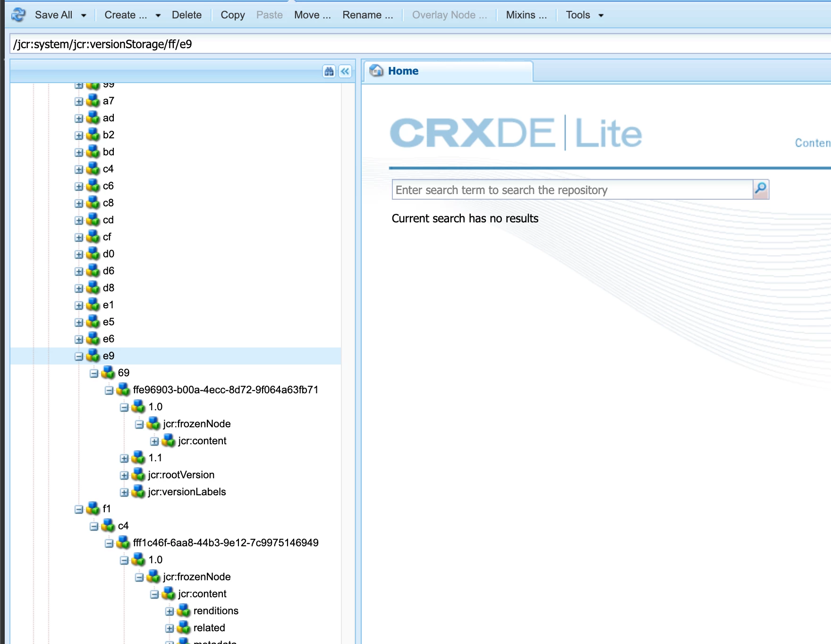The height and width of the screenshot is (644, 831).
Task: Click the e6 node icon
Action: (93, 339)
